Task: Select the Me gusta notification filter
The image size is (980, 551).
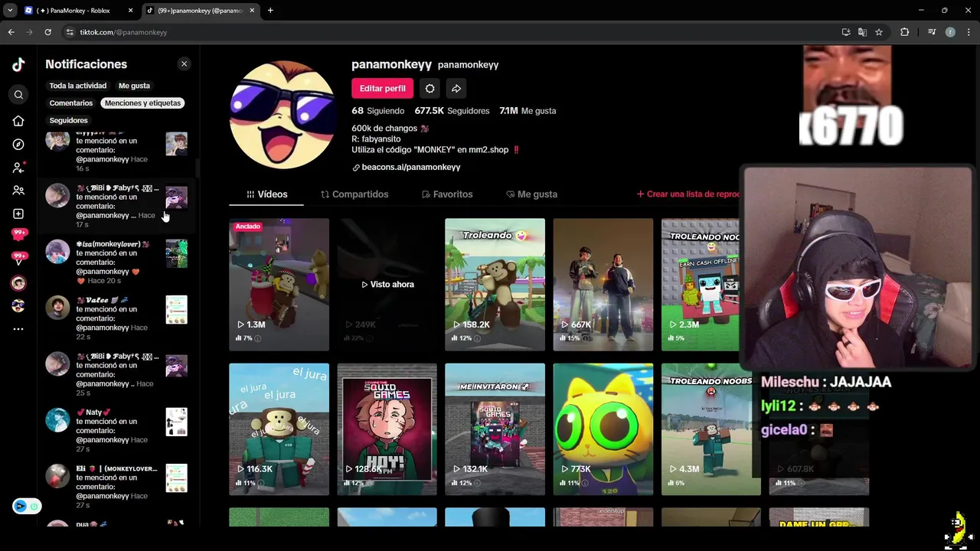Action: 134,86
